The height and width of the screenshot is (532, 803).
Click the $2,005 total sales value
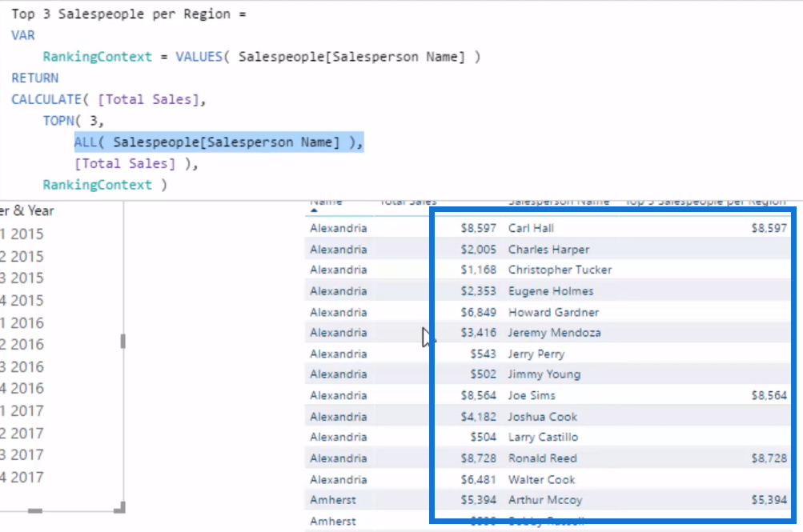click(478, 250)
